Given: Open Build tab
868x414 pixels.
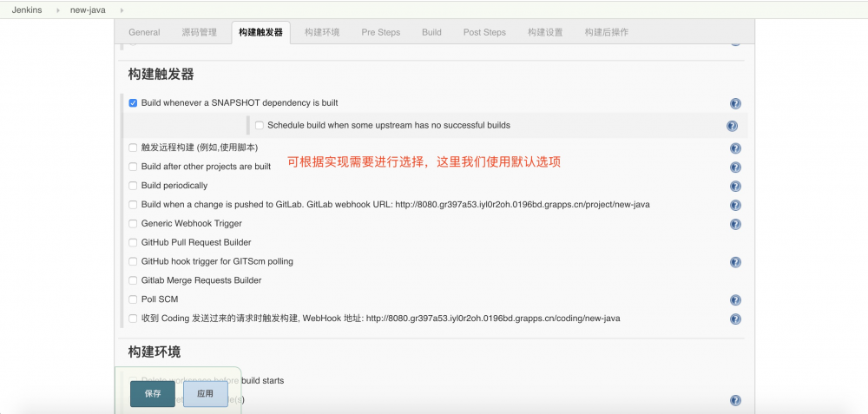Looking at the screenshot, I should 431,32.
